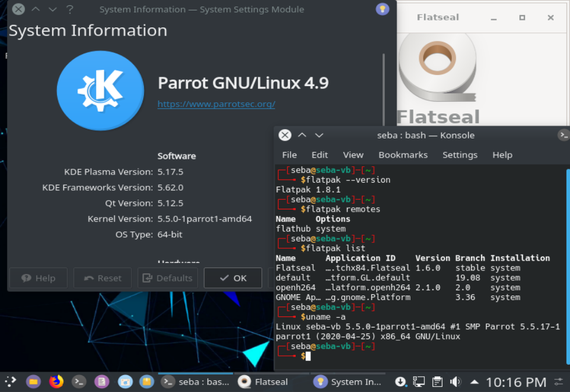Click the 'Flatpak 1.8.1' output line
570x392 pixels.
pyautogui.click(x=308, y=190)
